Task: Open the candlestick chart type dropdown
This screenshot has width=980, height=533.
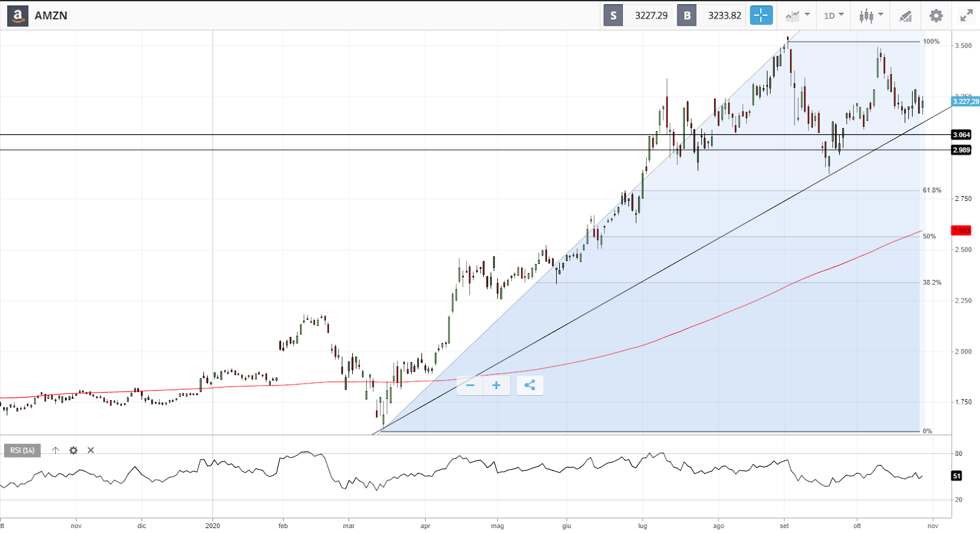Action: [x=871, y=15]
